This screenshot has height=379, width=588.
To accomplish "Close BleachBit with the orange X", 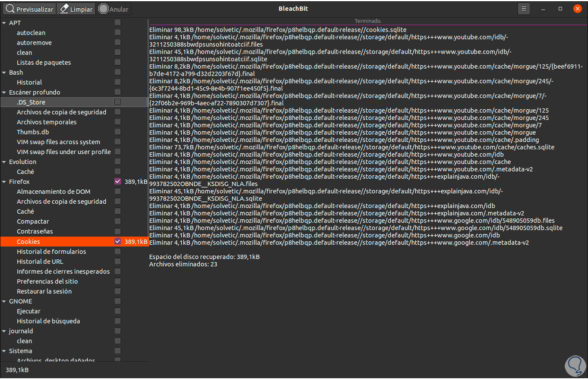I will pyautogui.click(x=578, y=9).
